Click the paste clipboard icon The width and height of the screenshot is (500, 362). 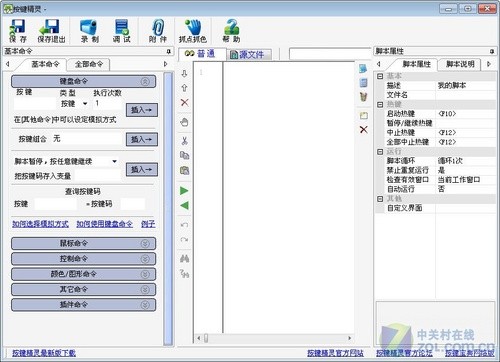coord(184,170)
